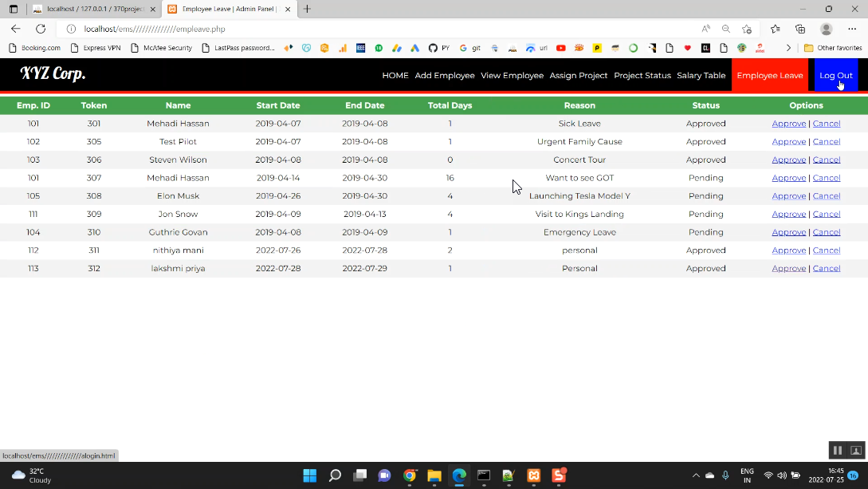Cancel Jon Snow's leave request

(x=827, y=214)
